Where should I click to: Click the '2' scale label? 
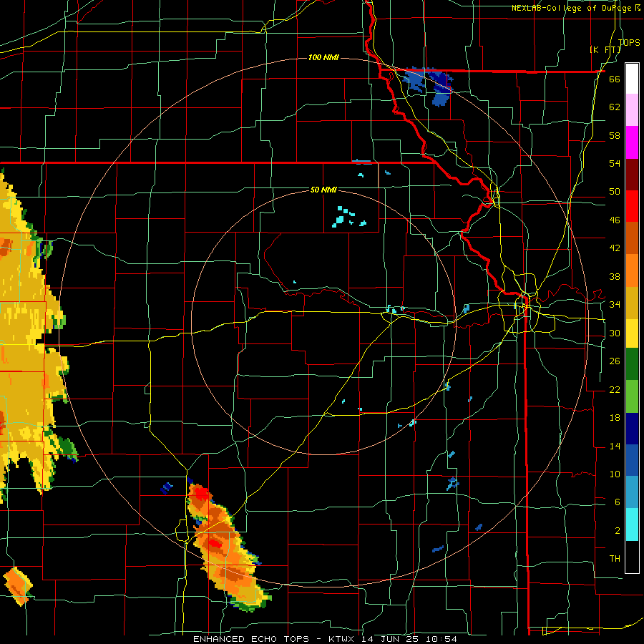617,530
